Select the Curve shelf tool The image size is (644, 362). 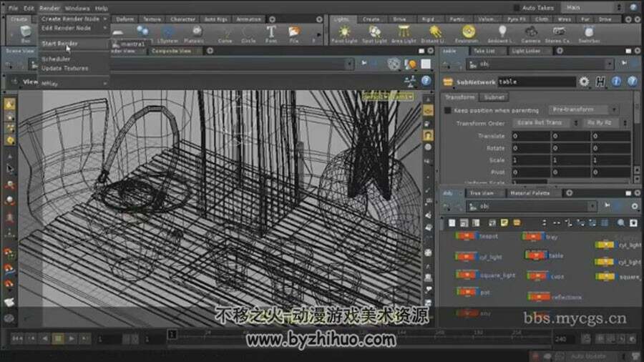(225, 34)
